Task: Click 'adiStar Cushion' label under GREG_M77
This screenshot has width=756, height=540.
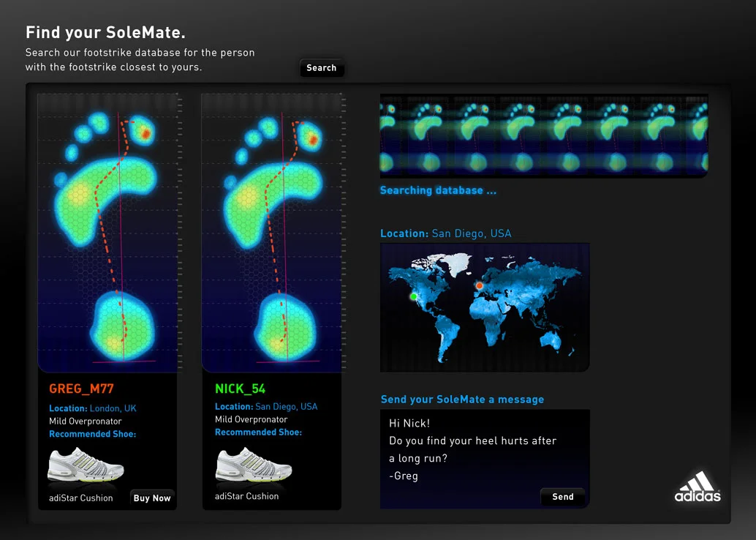Action: 81,498
